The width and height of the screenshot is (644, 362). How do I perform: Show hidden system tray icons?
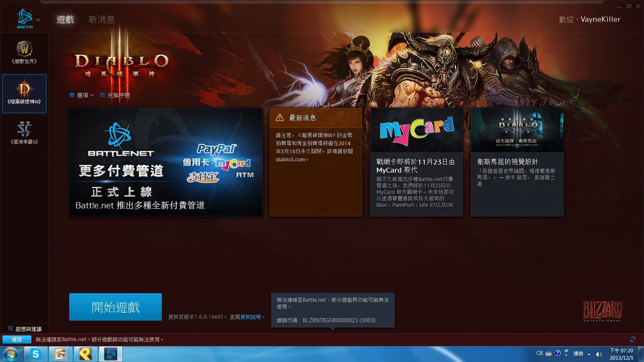point(589,354)
